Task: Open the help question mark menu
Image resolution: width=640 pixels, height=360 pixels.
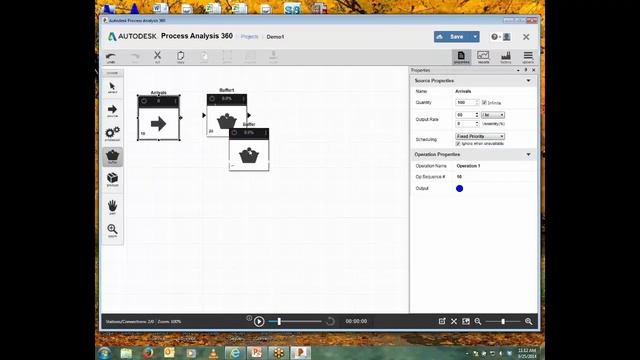Action: click(x=495, y=37)
